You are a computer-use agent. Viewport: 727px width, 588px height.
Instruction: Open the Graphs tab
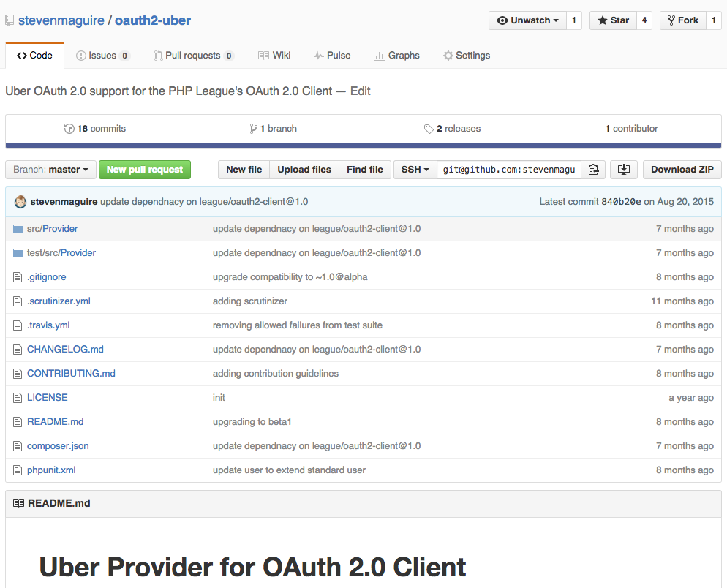tap(397, 55)
